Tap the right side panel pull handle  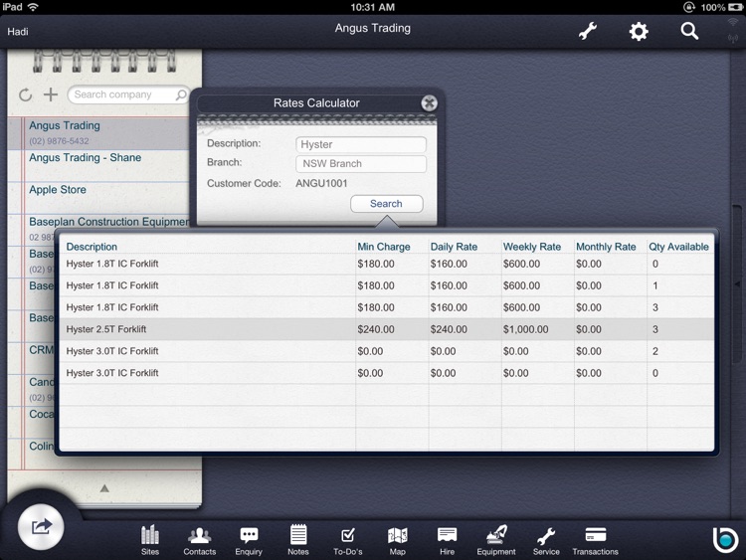pos(737,284)
